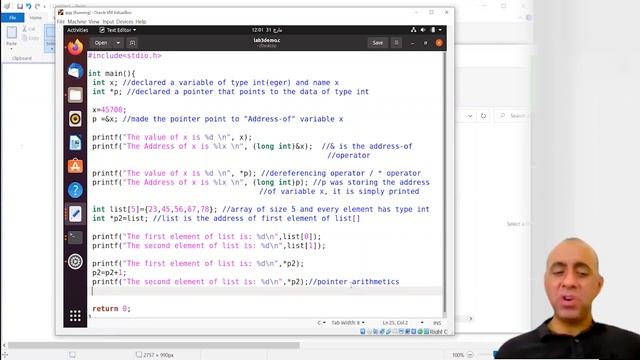Open the VirtualBox File menu

pos(61,22)
